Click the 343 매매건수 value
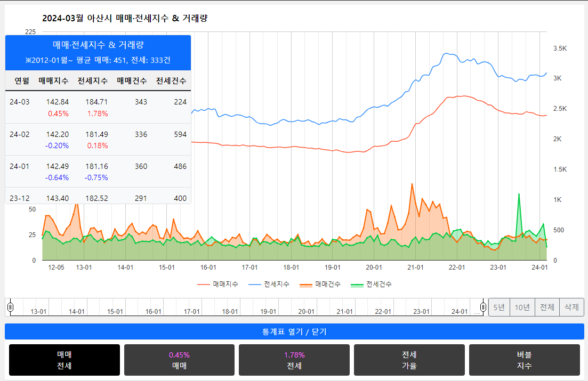The width and height of the screenshot is (588, 381). 141,102
